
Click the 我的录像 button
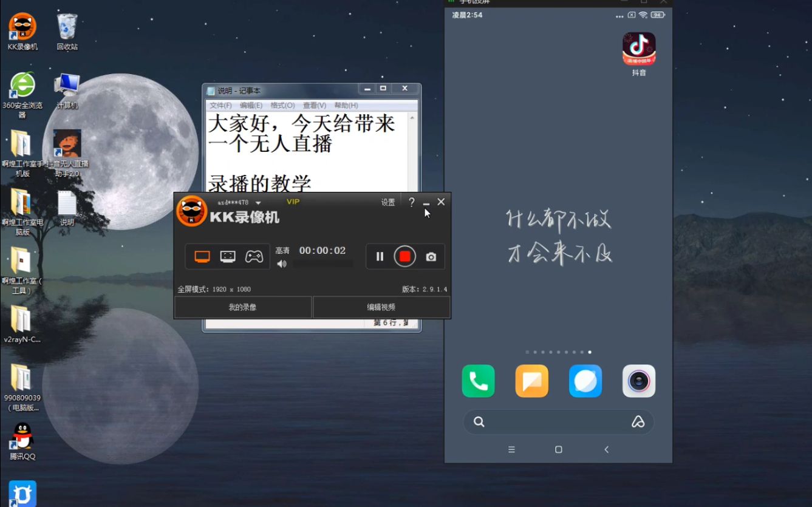coord(242,307)
